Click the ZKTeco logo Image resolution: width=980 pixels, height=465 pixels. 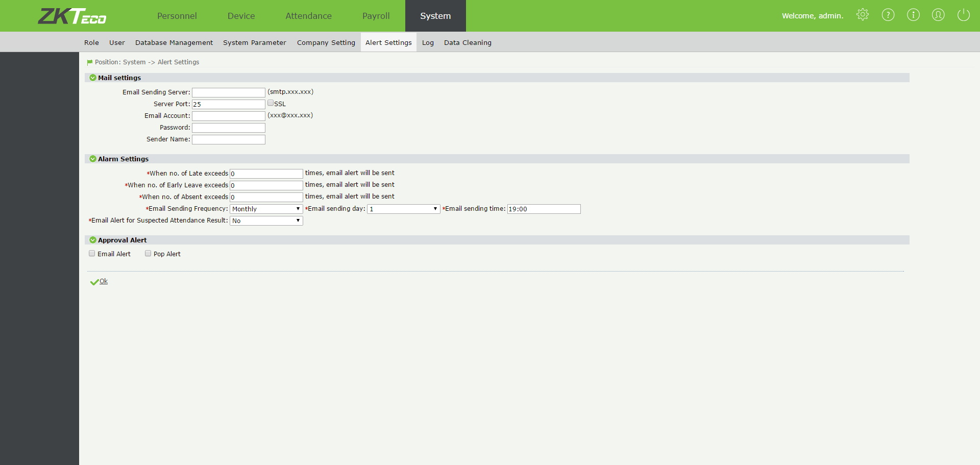(x=72, y=16)
